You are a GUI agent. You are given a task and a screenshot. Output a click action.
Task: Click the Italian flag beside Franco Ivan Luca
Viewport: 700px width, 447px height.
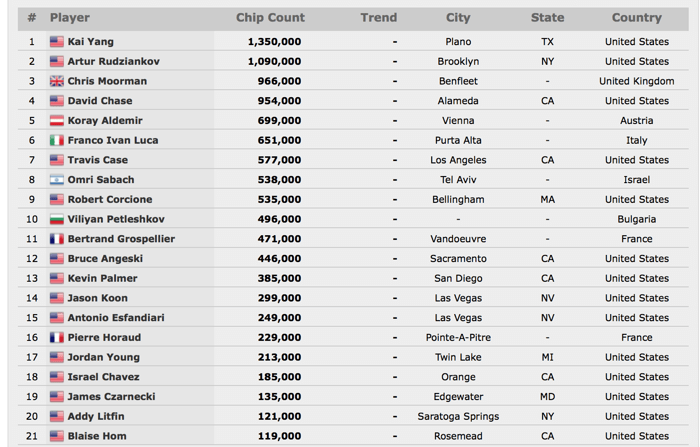tap(57, 140)
